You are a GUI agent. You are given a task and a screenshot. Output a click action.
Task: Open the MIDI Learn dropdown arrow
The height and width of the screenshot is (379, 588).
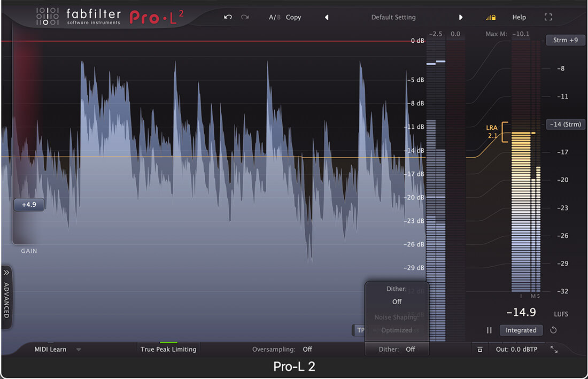click(x=79, y=350)
